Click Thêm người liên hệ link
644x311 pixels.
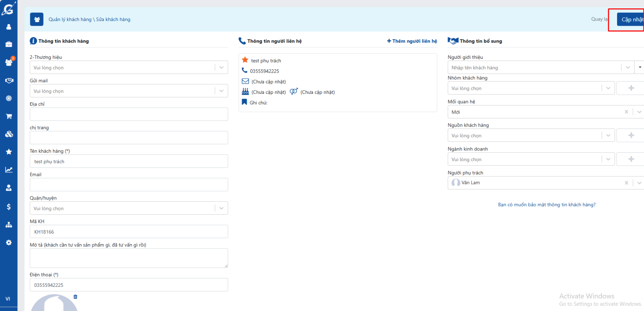[412, 41]
